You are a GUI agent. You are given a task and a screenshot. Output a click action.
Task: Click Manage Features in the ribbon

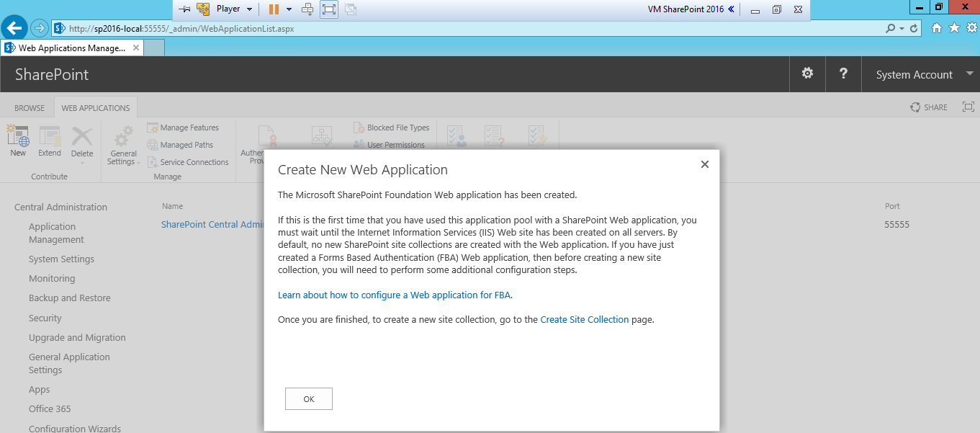click(x=183, y=128)
